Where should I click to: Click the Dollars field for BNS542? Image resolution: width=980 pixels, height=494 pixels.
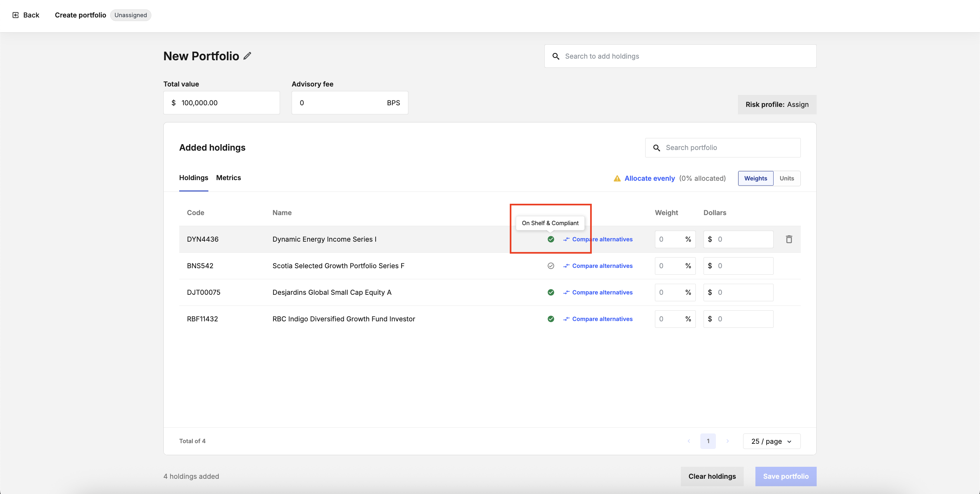[738, 266]
